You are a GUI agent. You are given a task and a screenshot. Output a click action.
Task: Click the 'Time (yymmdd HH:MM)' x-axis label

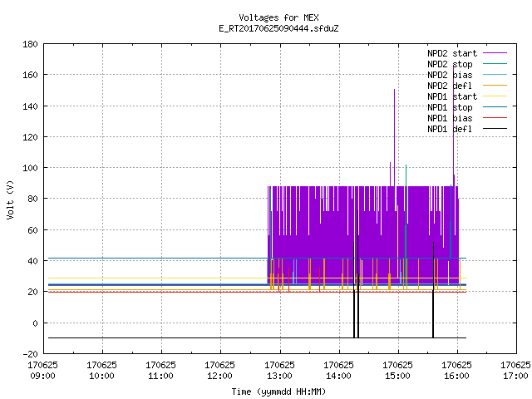click(x=279, y=392)
